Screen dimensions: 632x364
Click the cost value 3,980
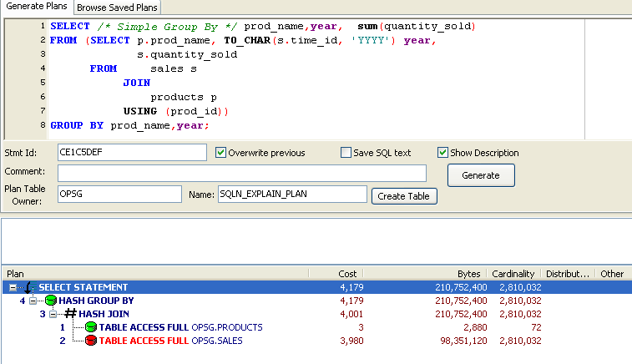[x=351, y=341]
